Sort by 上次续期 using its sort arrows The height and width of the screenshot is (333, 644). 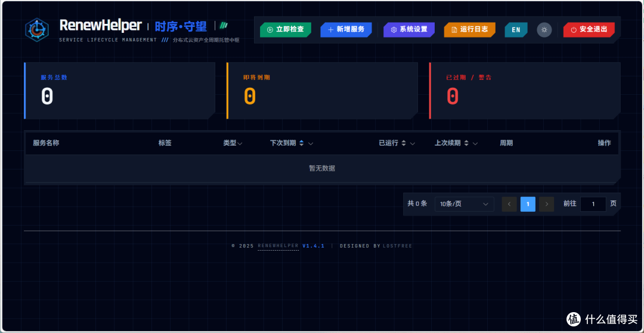coord(466,143)
